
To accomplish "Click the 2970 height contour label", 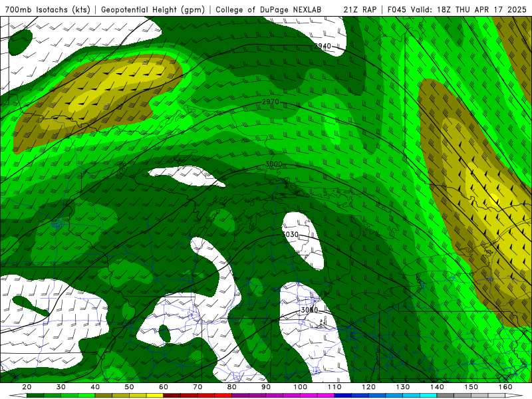I will (271, 102).
